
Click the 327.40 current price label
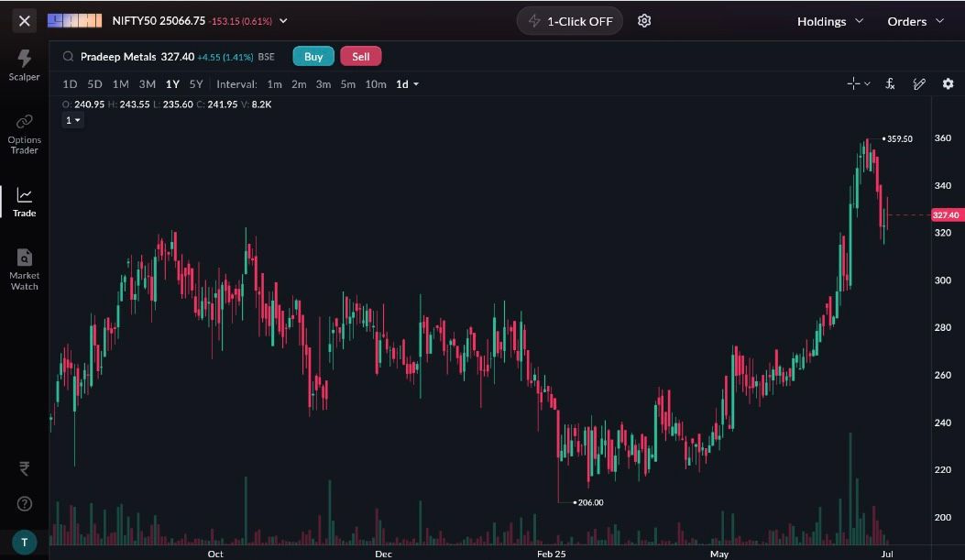pos(946,214)
